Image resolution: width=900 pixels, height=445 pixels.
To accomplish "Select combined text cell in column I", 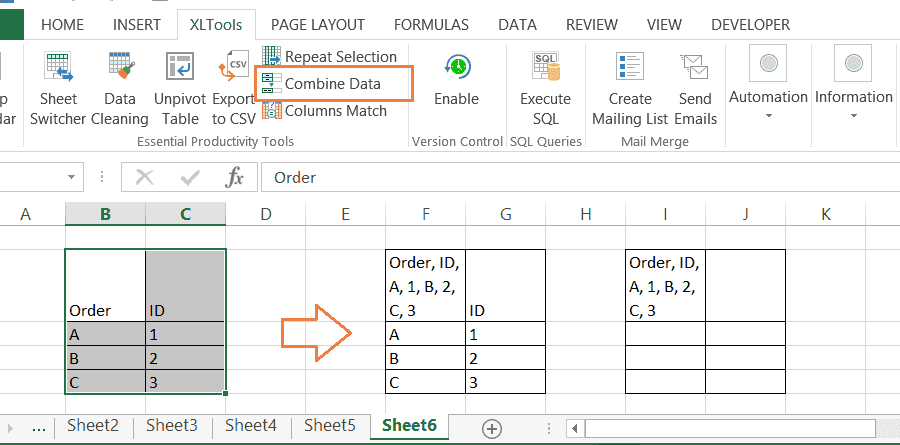I will coord(665,285).
